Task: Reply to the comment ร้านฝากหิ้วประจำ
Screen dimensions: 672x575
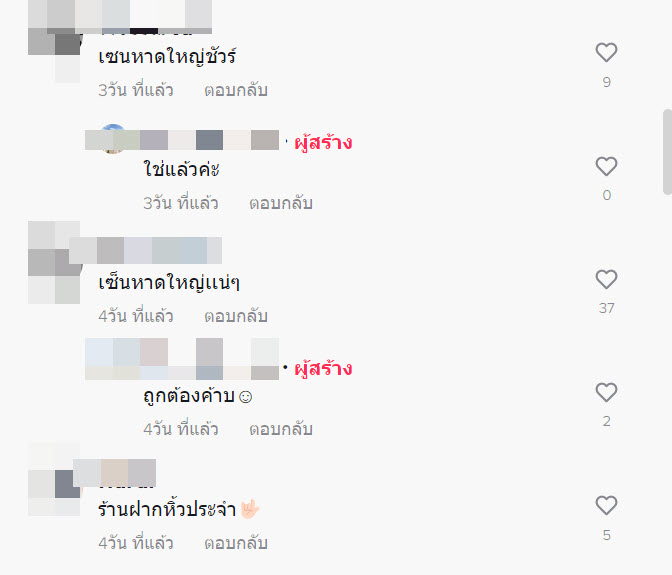Action: coord(236,543)
